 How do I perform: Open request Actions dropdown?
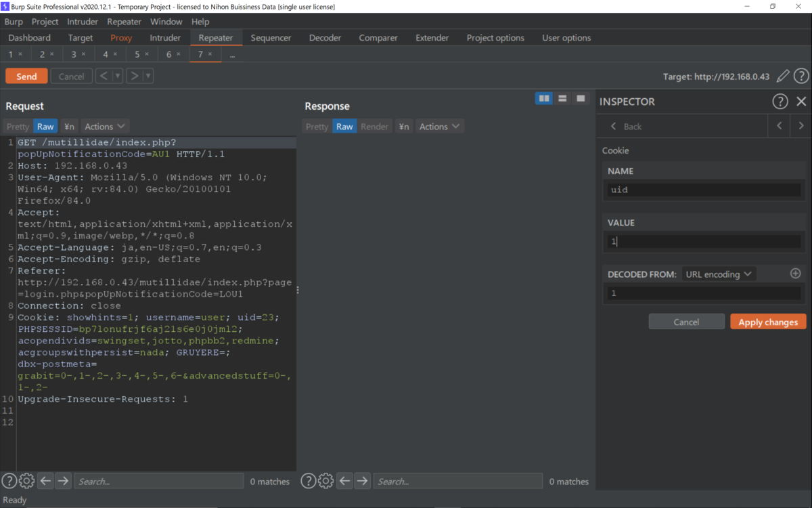(105, 127)
